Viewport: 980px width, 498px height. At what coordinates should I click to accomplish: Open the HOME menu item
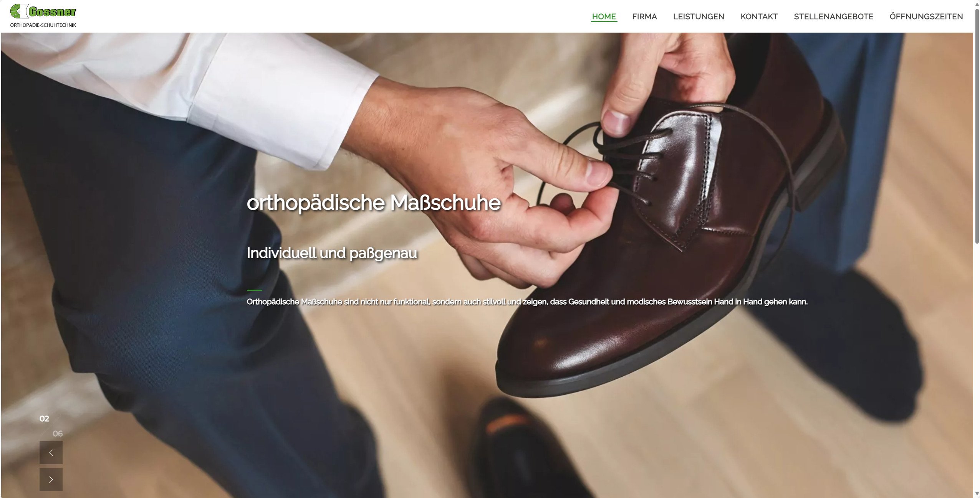[604, 16]
